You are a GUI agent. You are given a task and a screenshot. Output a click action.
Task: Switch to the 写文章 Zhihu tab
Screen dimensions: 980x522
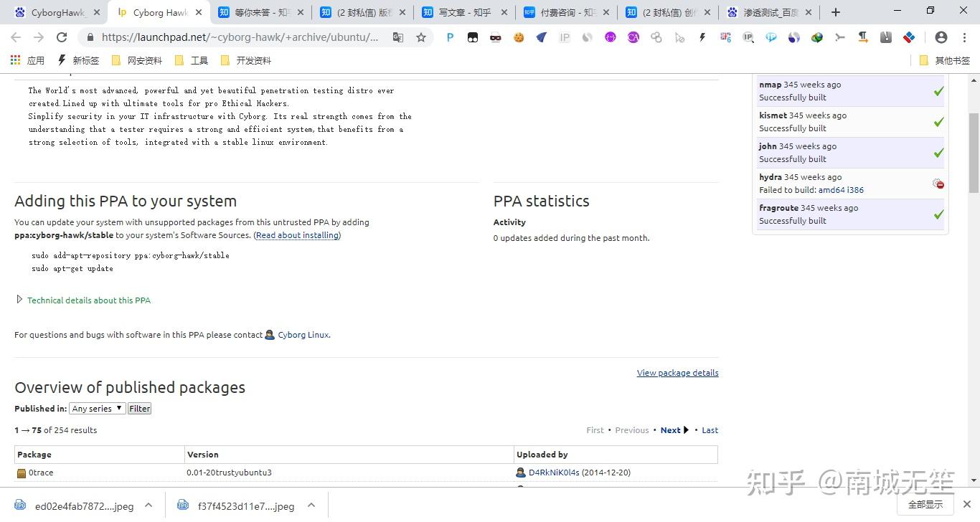pos(465,12)
